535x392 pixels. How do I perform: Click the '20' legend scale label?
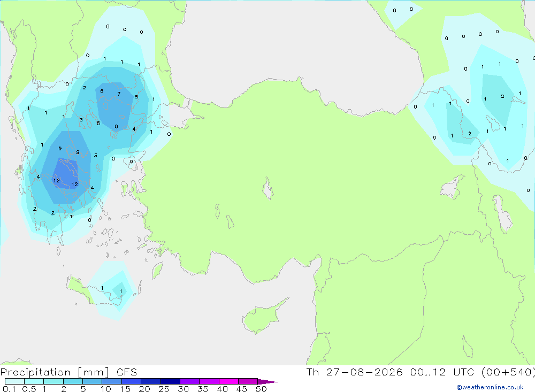144,389
